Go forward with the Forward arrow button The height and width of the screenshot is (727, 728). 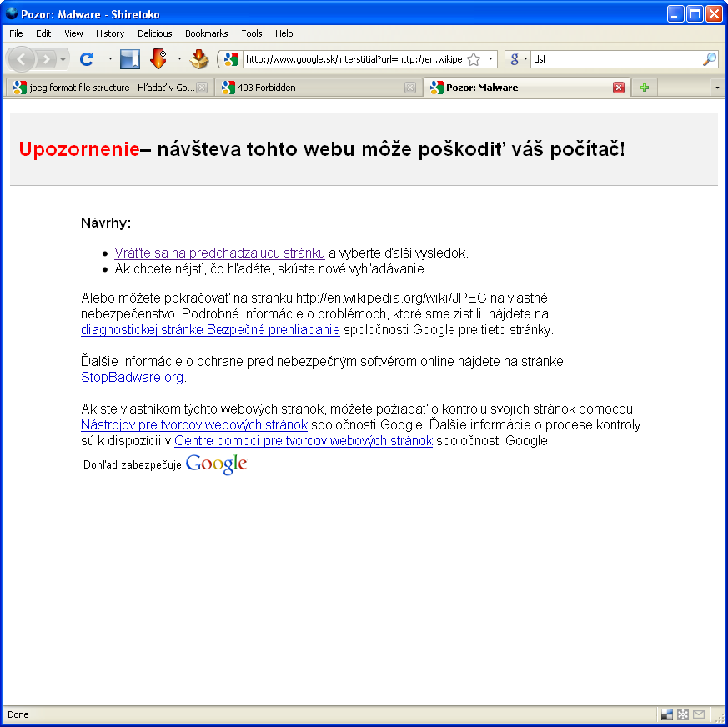[46, 59]
